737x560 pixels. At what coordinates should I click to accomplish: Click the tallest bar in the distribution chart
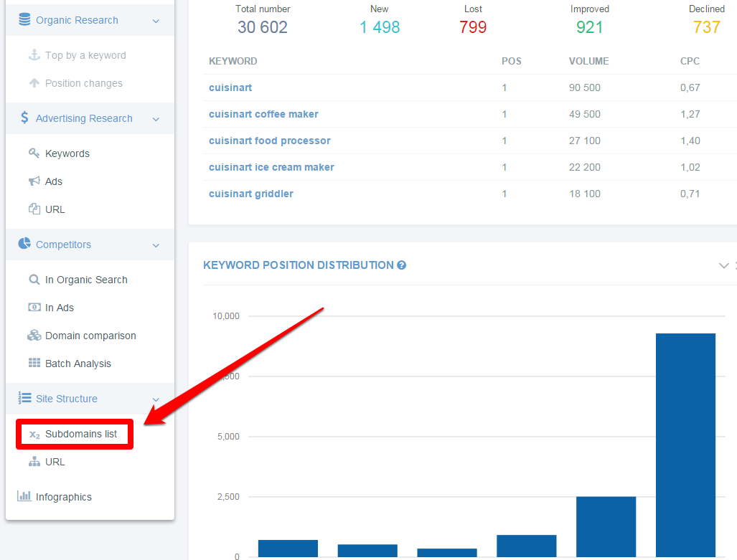685,445
